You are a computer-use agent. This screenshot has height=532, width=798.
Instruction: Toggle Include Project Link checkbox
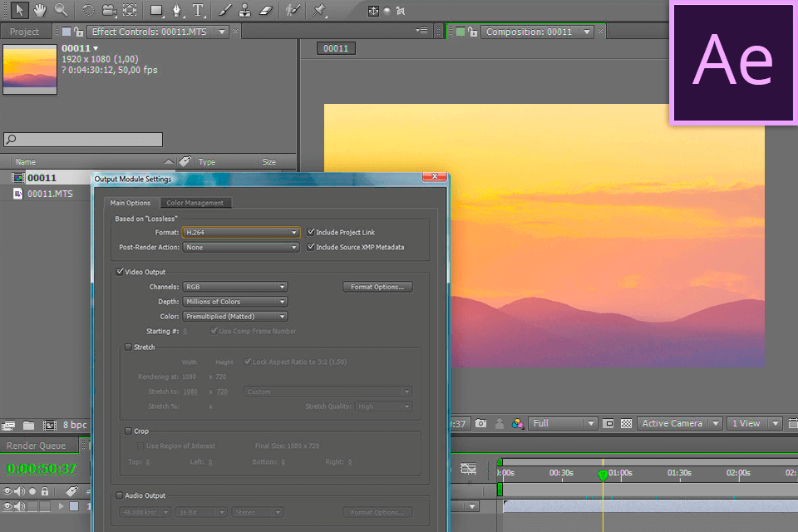click(310, 232)
